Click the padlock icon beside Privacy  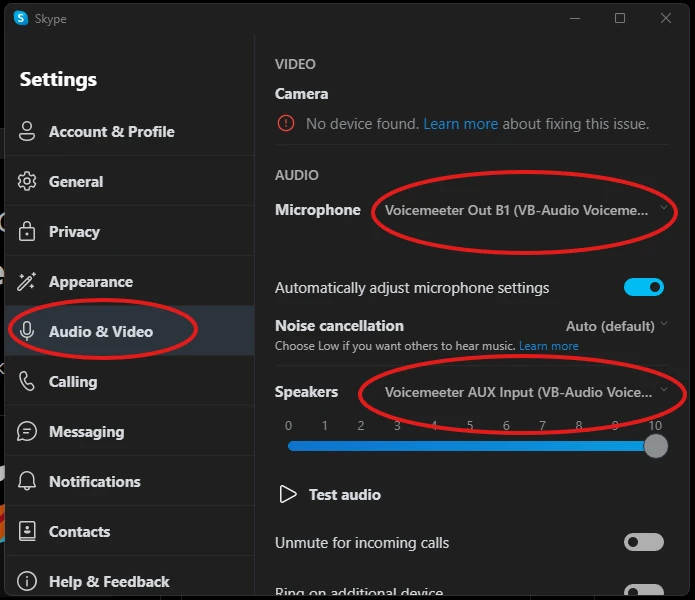click(x=27, y=231)
